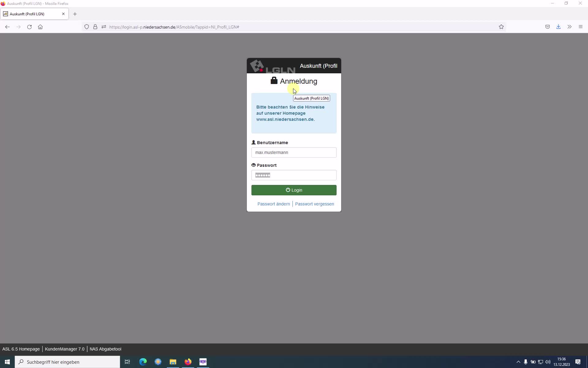Open ASL 6.5 Homepage bookmark
588x368 pixels.
(x=21, y=349)
